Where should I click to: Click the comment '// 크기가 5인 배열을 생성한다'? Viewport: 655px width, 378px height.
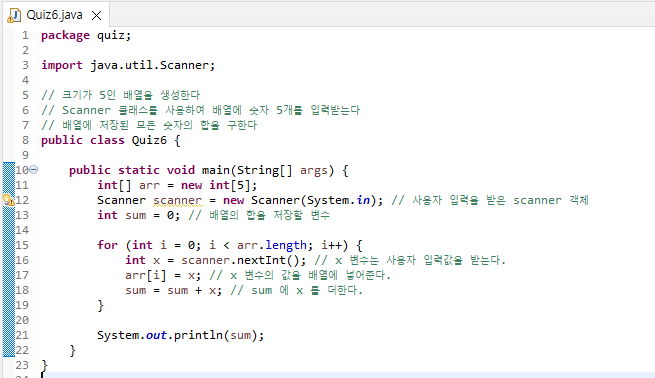point(120,95)
